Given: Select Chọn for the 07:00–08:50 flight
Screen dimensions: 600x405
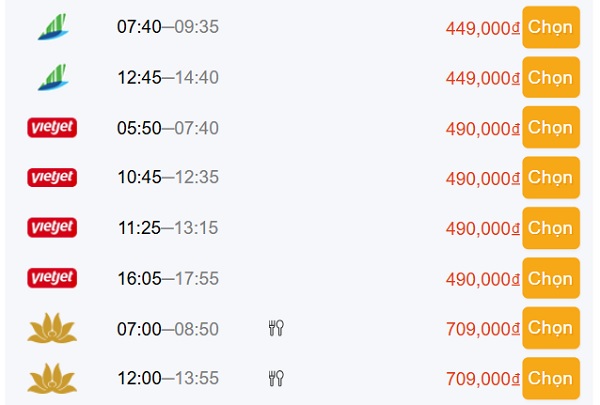Looking at the screenshot, I should click(550, 327).
